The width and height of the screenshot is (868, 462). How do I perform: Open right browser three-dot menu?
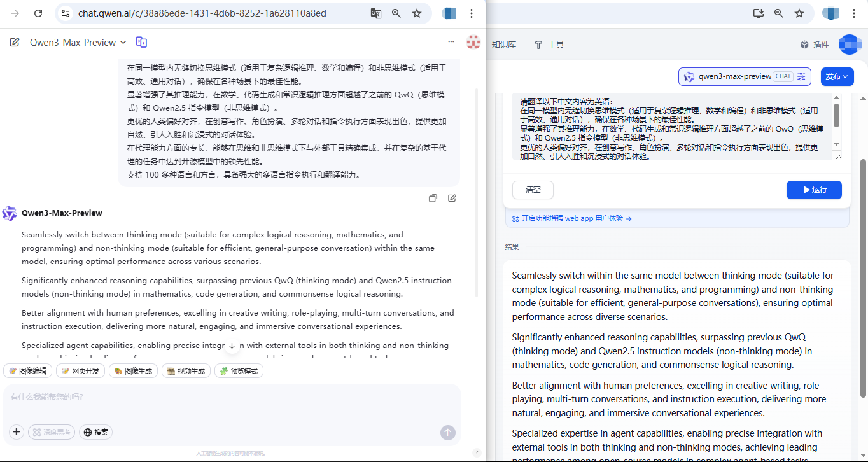(x=853, y=13)
